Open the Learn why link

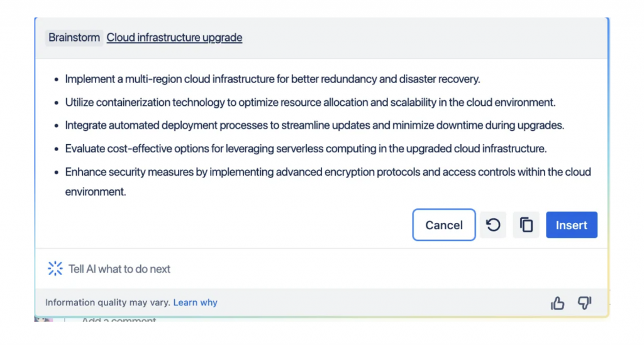(195, 303)
